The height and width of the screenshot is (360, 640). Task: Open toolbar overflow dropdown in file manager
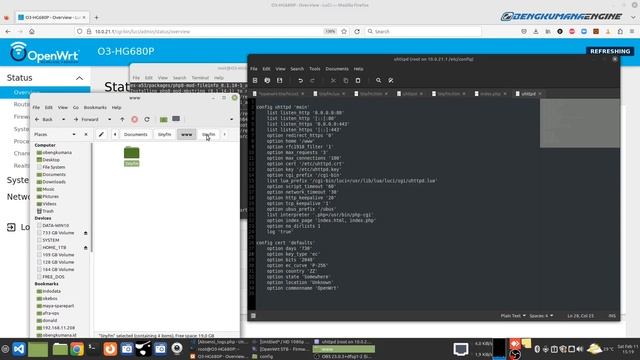tap(231, 120)
